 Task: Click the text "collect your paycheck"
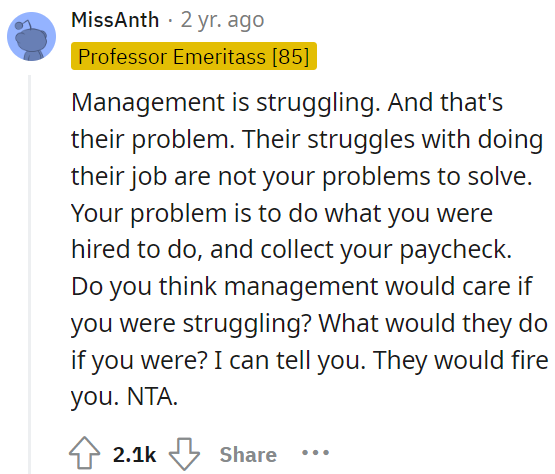coord(386,250)
